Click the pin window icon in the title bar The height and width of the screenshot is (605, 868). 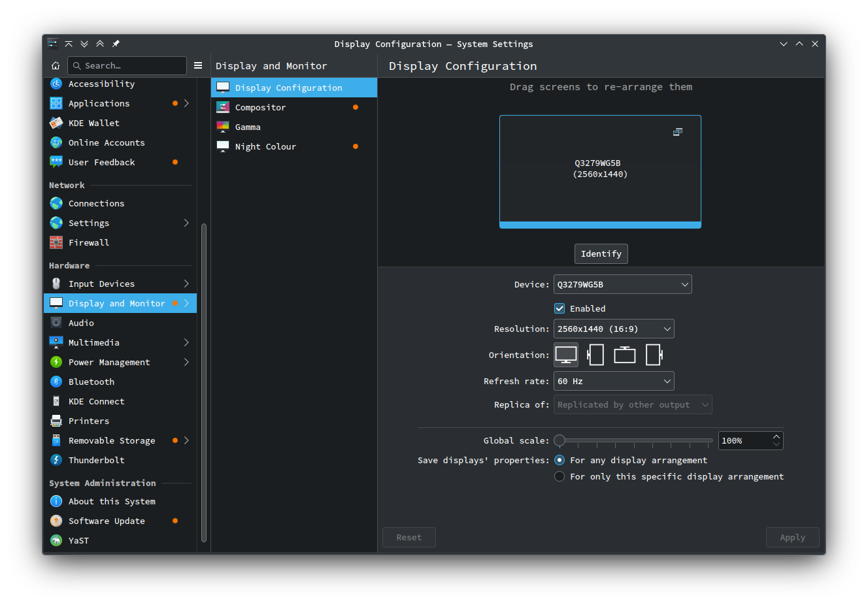(116, 44)
